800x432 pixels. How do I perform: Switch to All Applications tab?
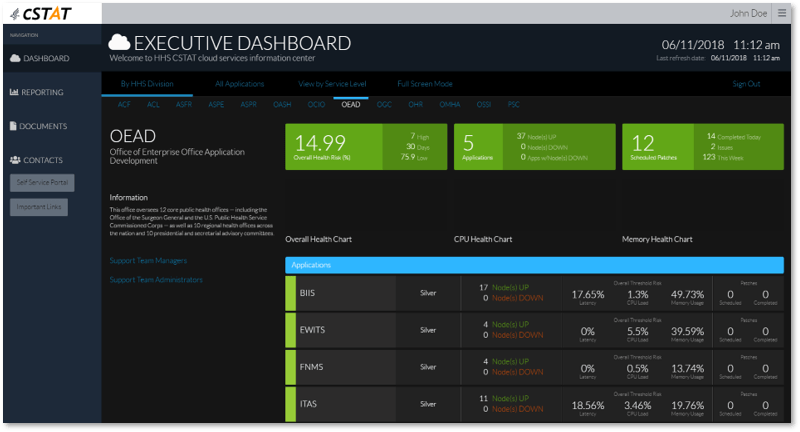[x=239, y=84]
